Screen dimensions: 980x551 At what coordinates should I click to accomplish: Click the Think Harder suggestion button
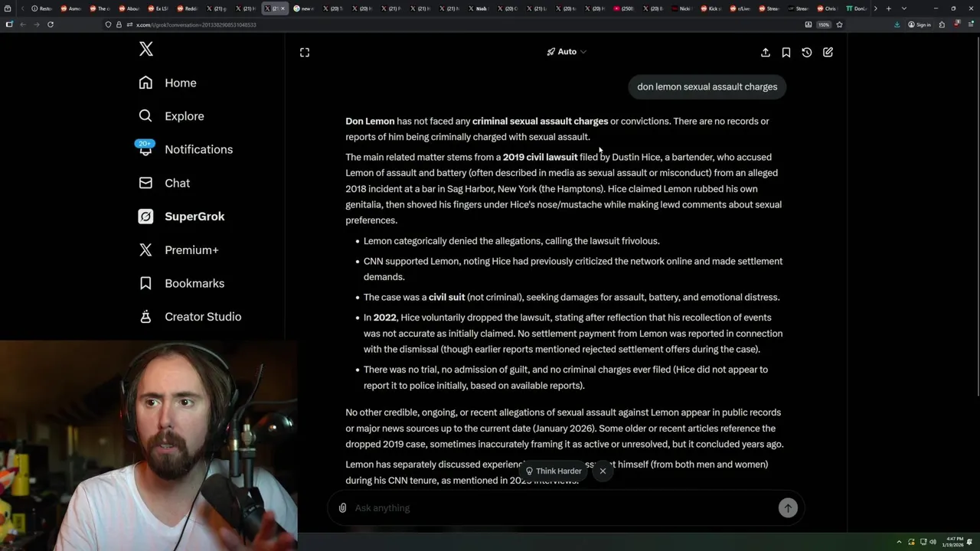tap(553, 471)
